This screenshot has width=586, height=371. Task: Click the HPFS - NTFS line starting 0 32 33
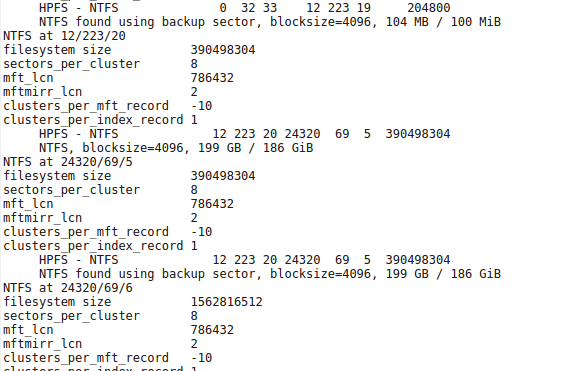[245, 7]
